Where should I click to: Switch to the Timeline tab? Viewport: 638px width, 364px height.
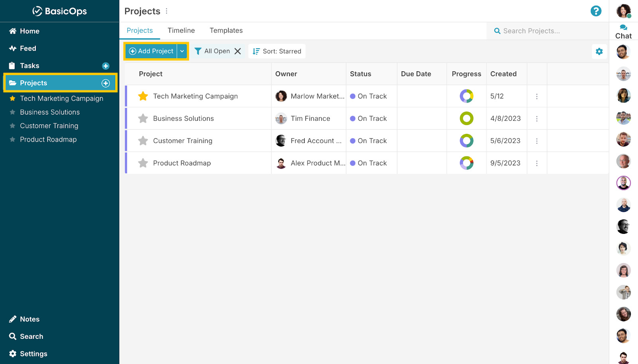click(181, 30)
